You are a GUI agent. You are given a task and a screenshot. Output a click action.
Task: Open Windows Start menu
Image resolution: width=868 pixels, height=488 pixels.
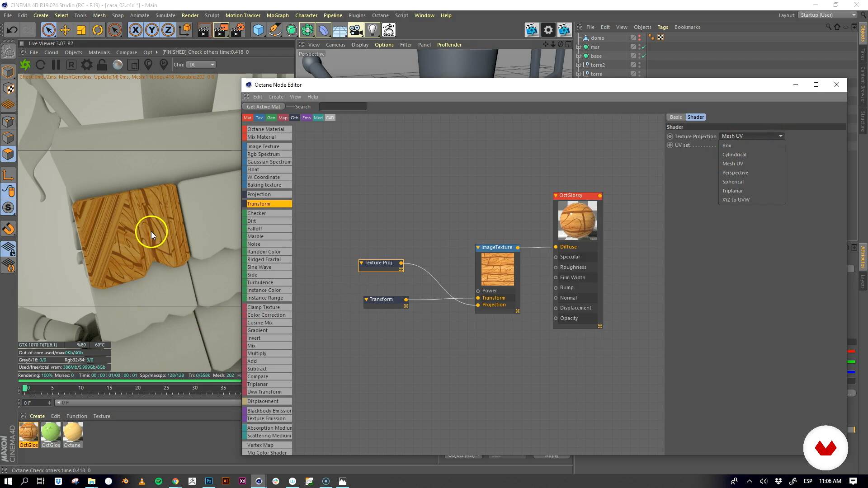tap(8, 481)
